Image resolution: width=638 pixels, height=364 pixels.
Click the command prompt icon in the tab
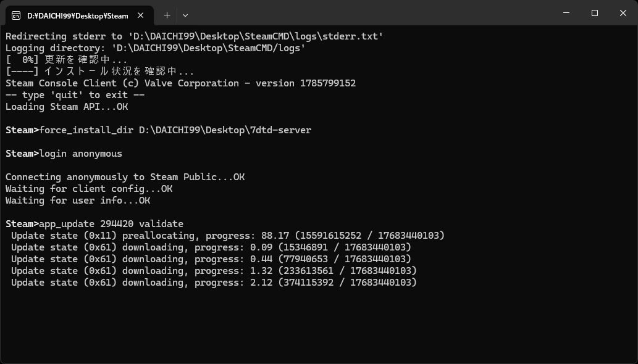16,16
